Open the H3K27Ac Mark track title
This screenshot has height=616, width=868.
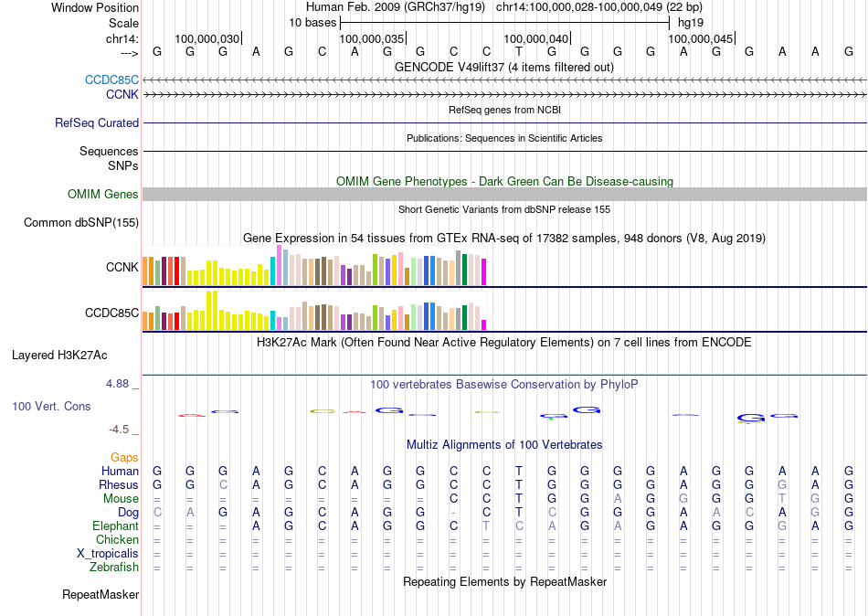pos(503,343)
